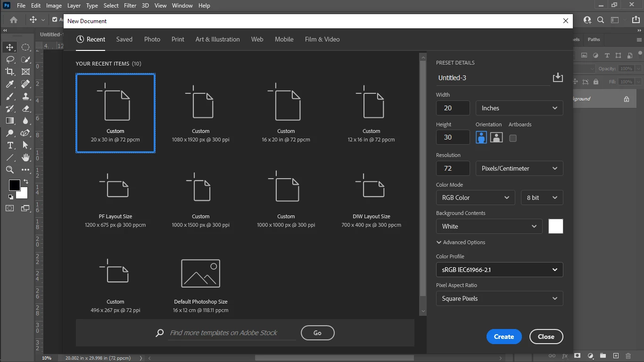Click the search magnifier in Adobe Stock field

coord(160,333)
